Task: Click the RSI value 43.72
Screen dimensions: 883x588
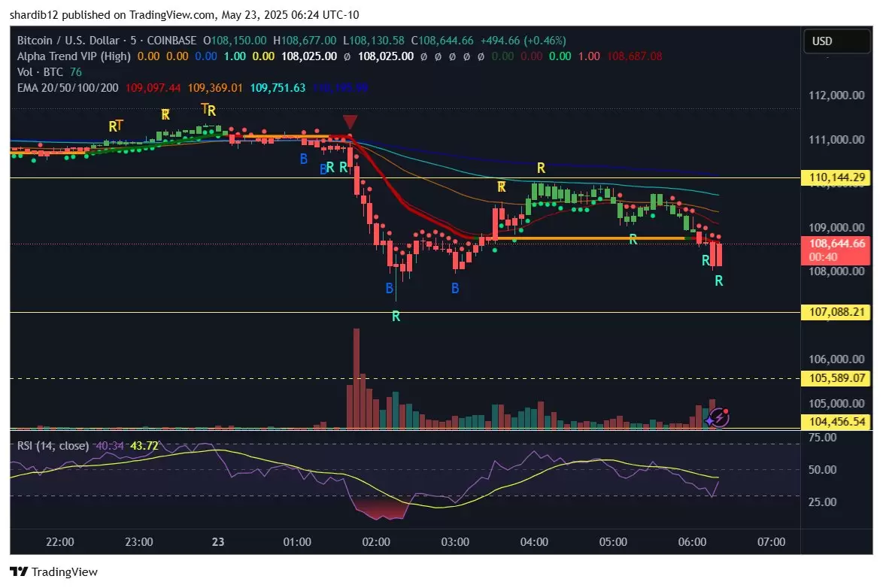Action: [144, 445]
